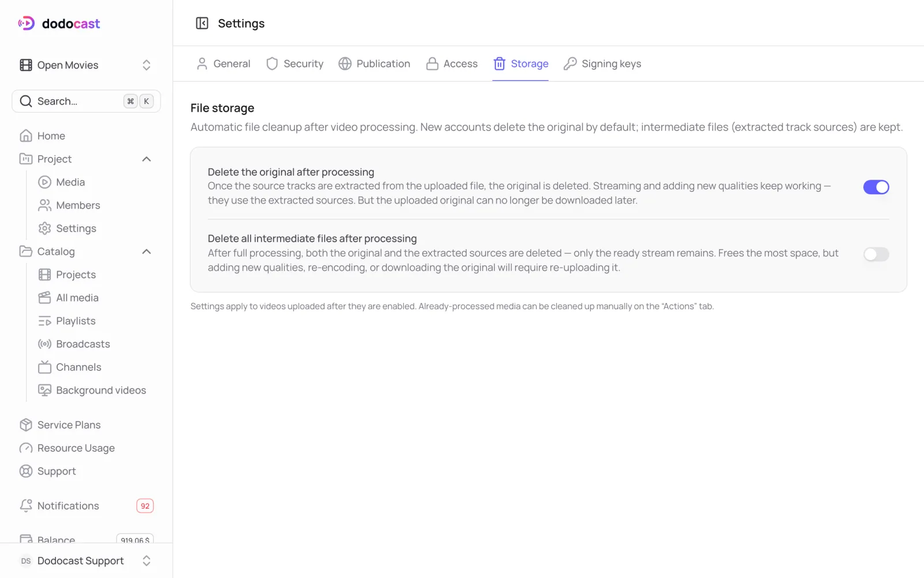Click the All media clapperboard icon
Image resolution: width=924 pixels, height=578 pixels.
click(x=44, y=298)
